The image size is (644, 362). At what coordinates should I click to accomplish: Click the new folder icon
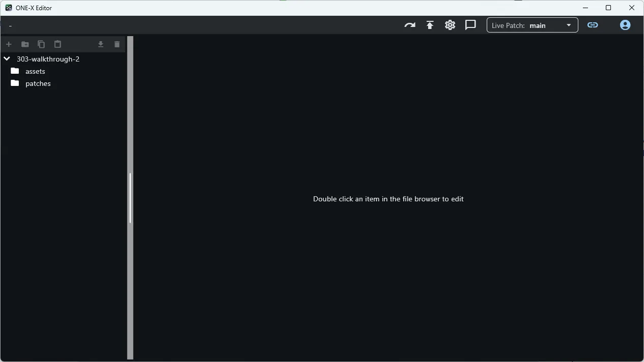pos(25,44)
